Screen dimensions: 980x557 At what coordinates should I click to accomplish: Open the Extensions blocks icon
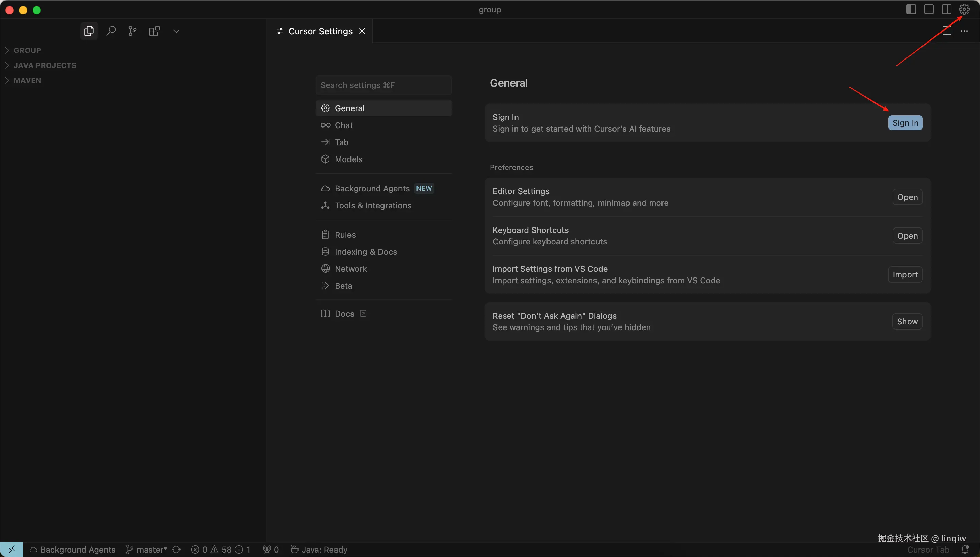tap(154, 31)
